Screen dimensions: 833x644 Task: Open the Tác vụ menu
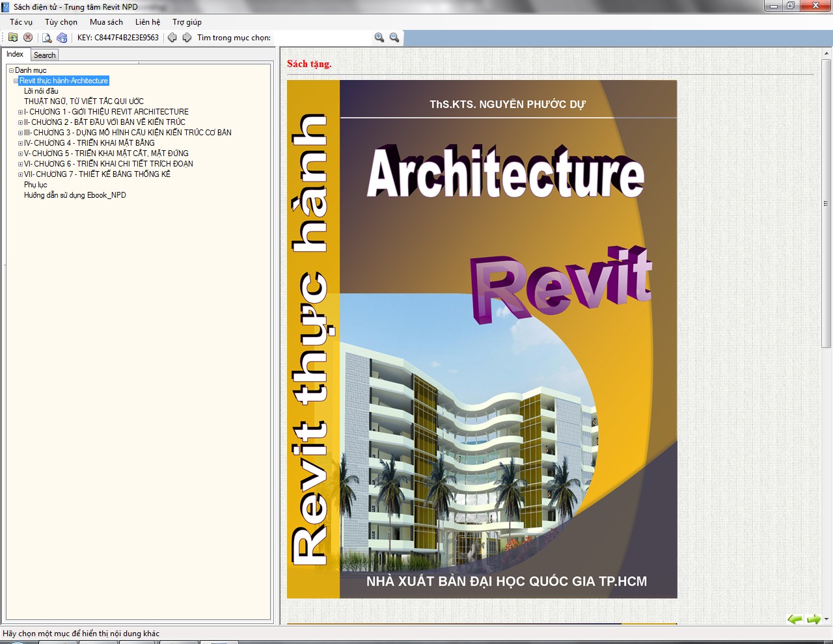pos(21,22)
